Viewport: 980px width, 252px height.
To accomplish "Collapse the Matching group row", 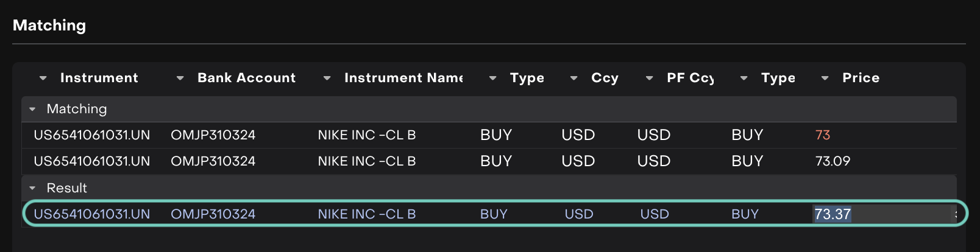I will tap(32, 110).
